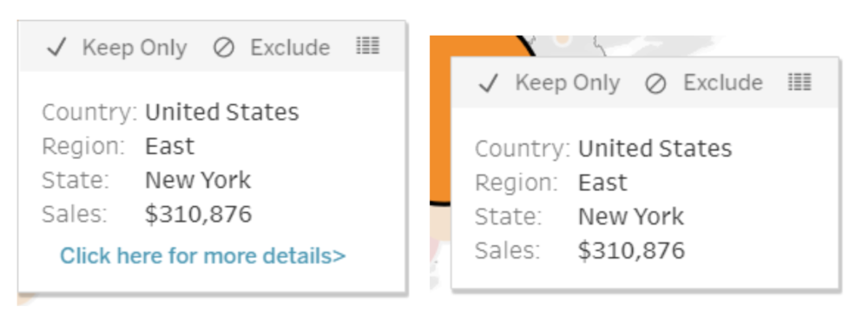
Task: Click the Keep Only checkmark in right tooltip
Action: point(489,83)
